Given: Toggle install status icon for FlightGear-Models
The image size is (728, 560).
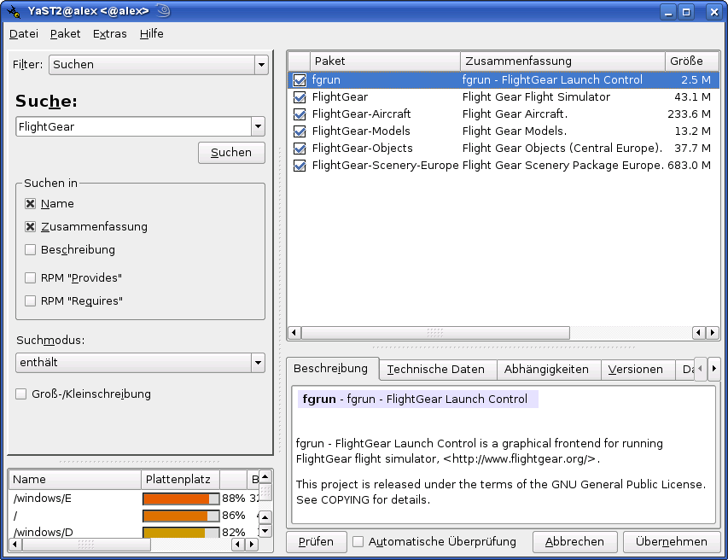Looking at the screenshot, I should coord(300,131).
